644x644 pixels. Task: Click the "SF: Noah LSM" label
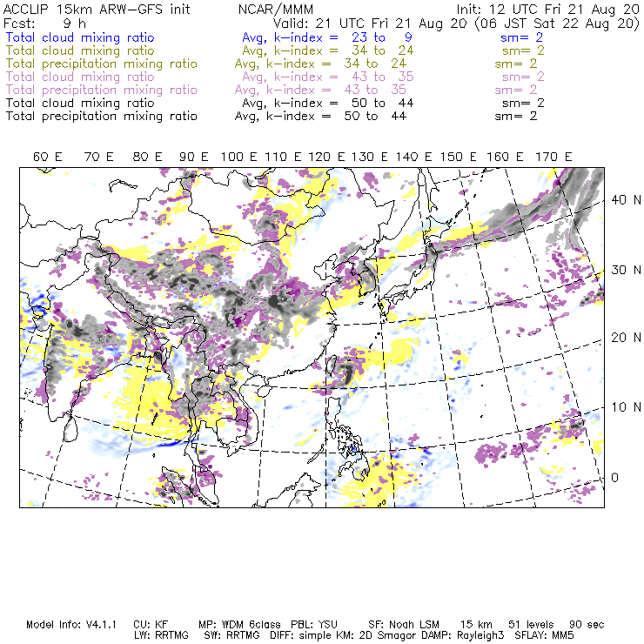click(404, 625)
